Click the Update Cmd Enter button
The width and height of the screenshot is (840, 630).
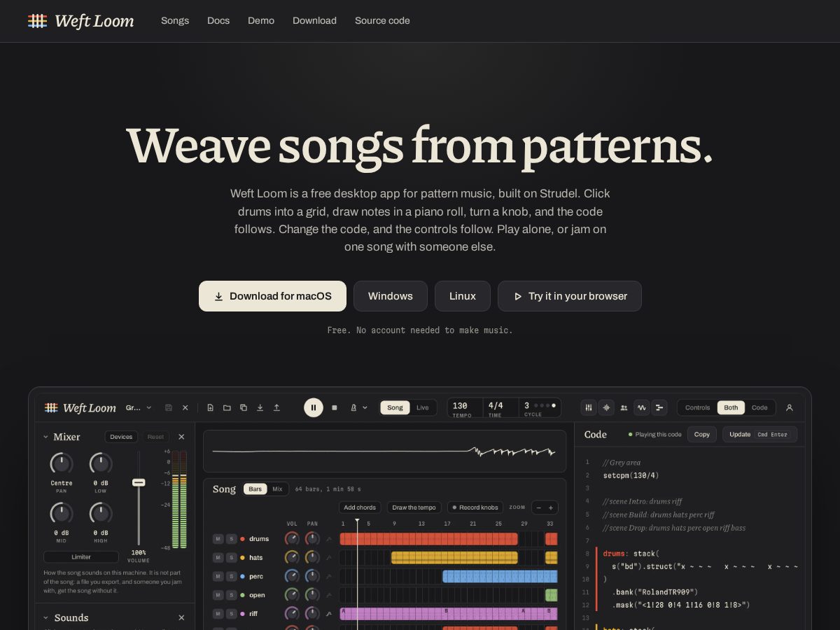pyautogui.click(x=759, y=434)
